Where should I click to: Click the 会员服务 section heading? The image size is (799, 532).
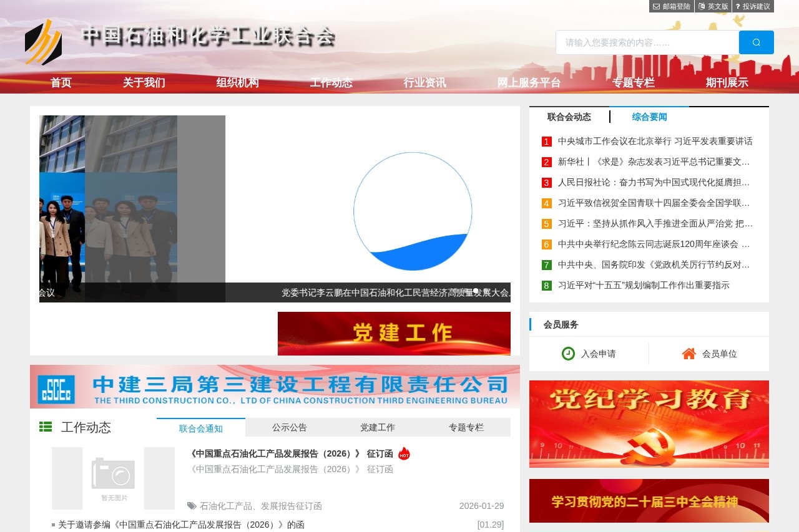point(561,324)
